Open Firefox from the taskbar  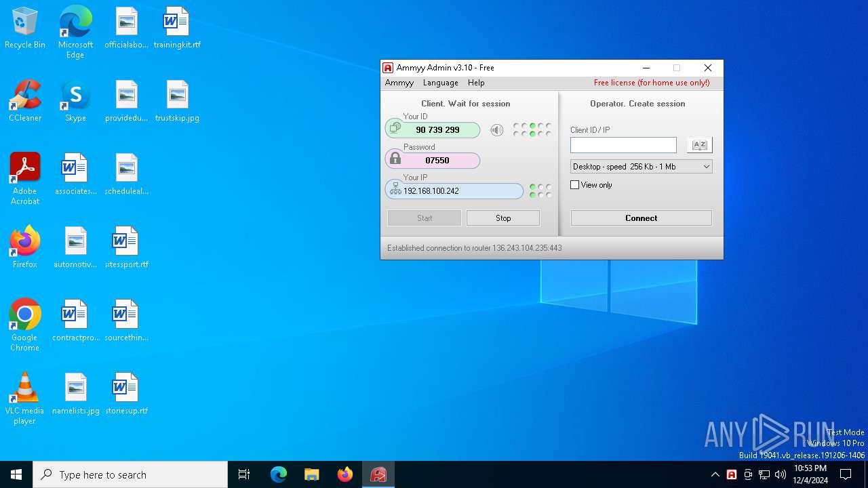[x=345, y=474]
